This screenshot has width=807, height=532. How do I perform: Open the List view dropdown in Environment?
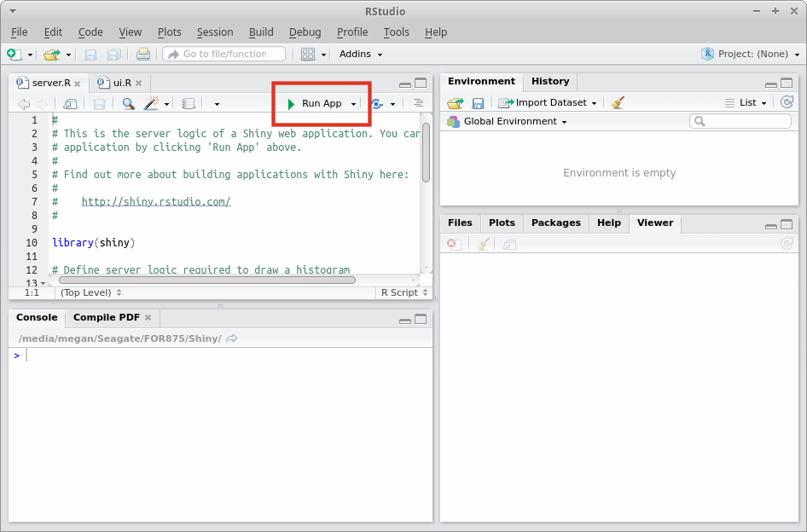[746, 103]
